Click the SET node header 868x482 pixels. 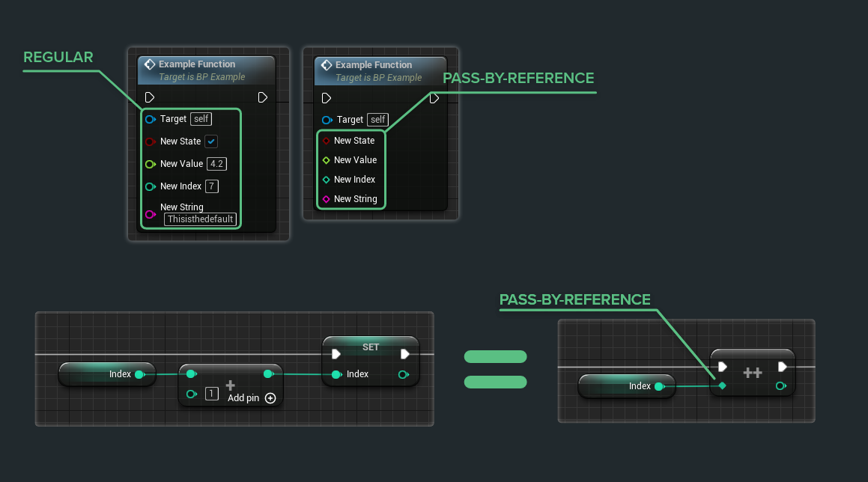coord(371,347)
